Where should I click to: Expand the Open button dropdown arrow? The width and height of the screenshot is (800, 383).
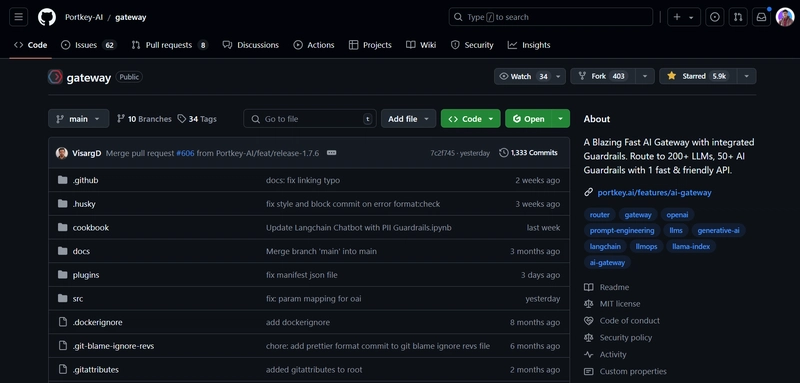point(561,119)
